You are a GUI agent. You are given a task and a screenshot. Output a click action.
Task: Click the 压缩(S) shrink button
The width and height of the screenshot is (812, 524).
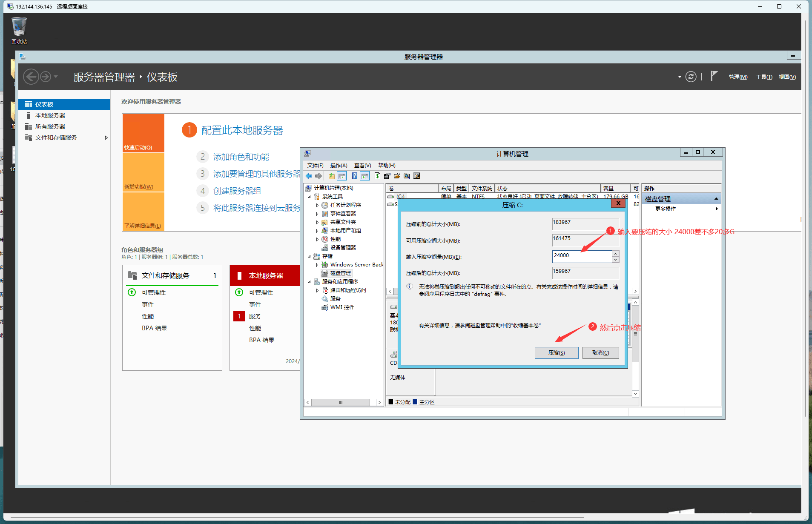click(556, 353)
